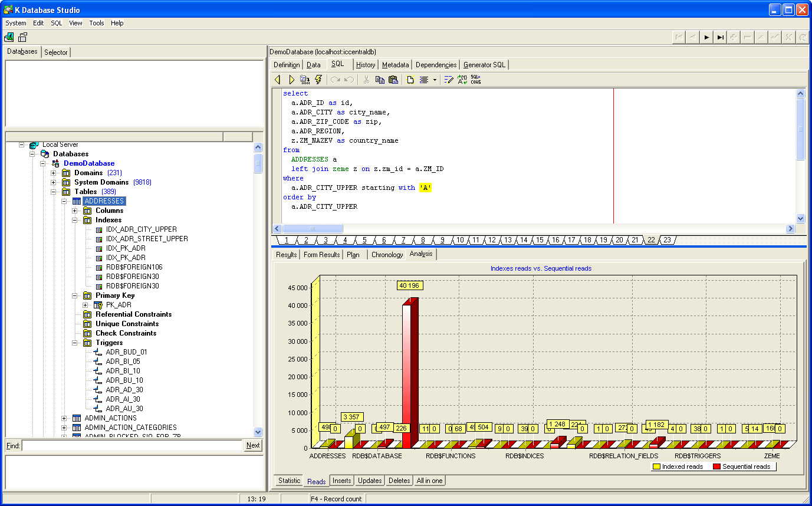Click the yellow right arrow next query icon

tap(291, 80)
